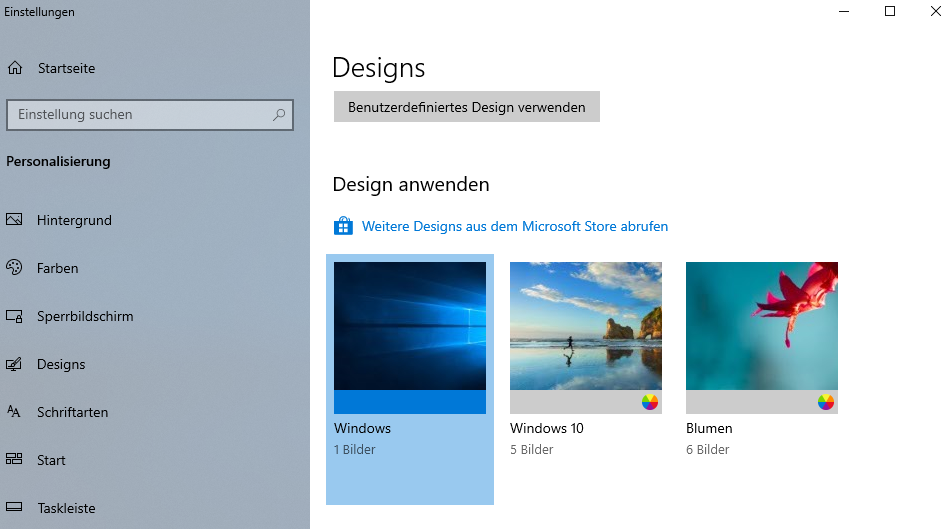Viewport: 948px width, 529px height.
Task: Click the "5 Bilder" label
Action: point(531,449)
